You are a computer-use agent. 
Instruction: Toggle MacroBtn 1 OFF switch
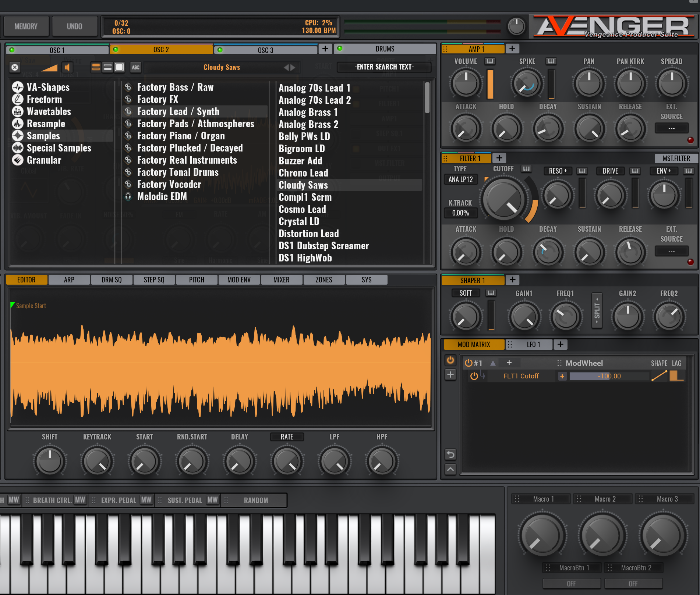pos(571,584)
